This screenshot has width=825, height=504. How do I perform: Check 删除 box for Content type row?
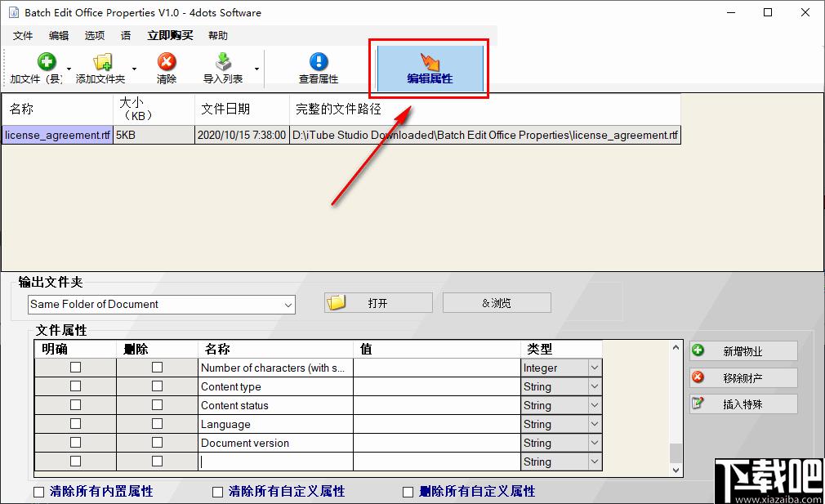157,386
